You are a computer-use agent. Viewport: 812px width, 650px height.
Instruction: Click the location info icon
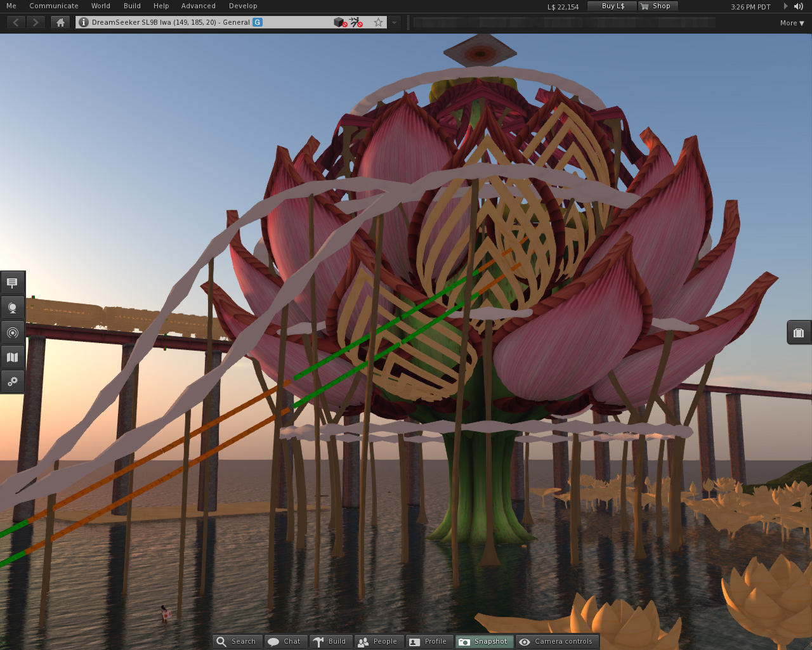(83, 22)
